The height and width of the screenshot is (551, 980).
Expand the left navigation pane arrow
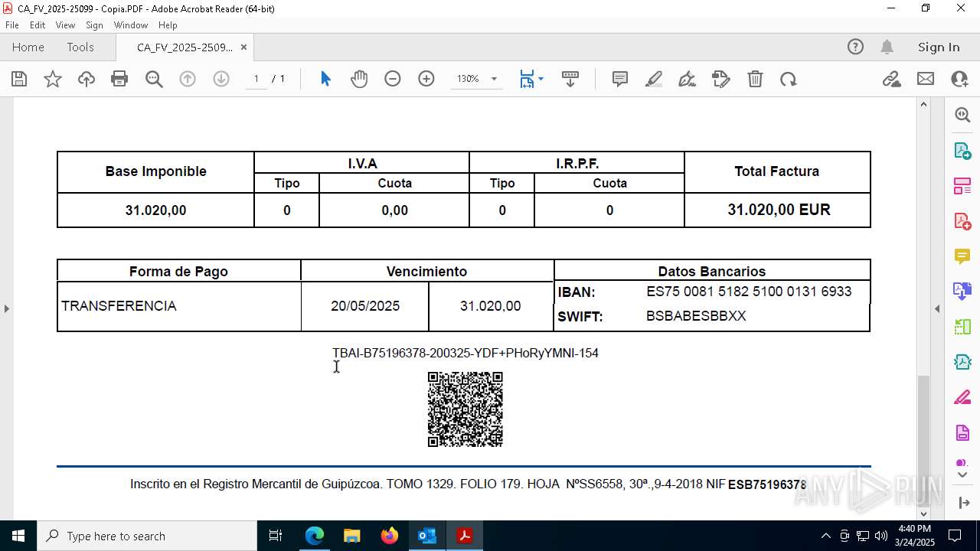pyautogui.click(x=6, y=308)
